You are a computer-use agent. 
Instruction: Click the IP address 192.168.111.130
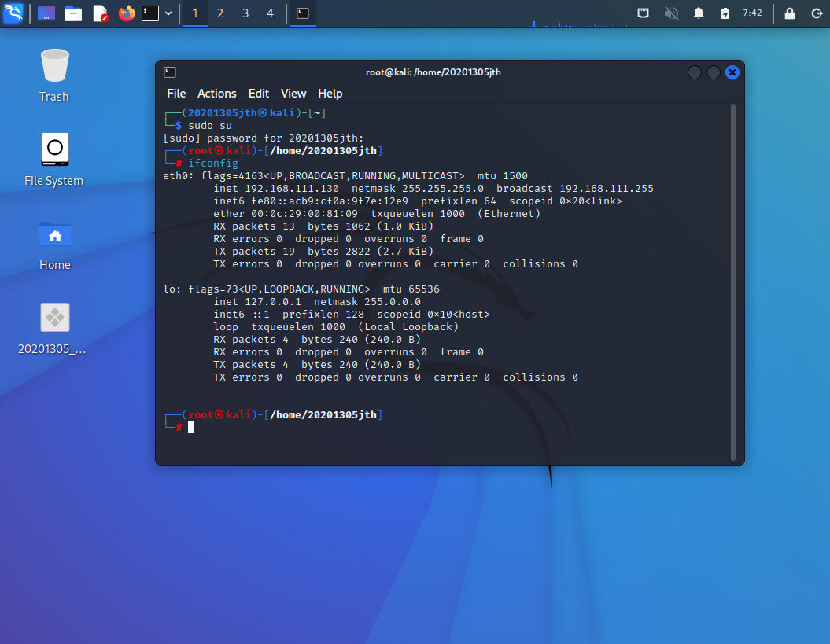(x=292, y=189)
